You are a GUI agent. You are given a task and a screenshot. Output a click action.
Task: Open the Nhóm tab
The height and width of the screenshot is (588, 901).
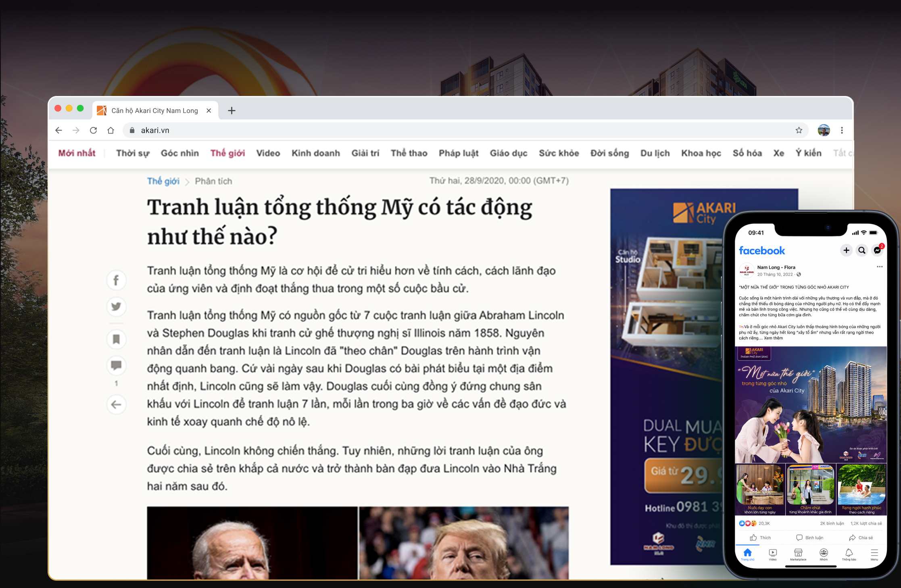click(x=824, y=555)
